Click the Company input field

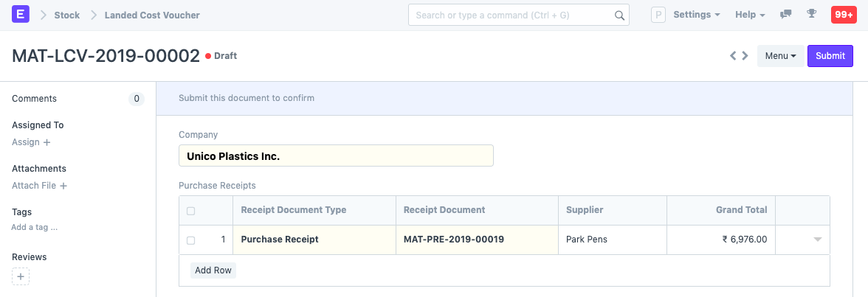pyautogui.click(x=336, y=156)
